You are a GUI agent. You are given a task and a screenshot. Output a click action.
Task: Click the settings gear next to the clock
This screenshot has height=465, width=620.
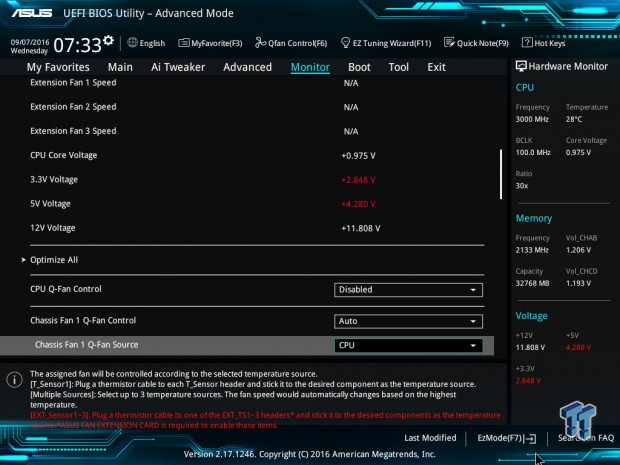point(108,40)
